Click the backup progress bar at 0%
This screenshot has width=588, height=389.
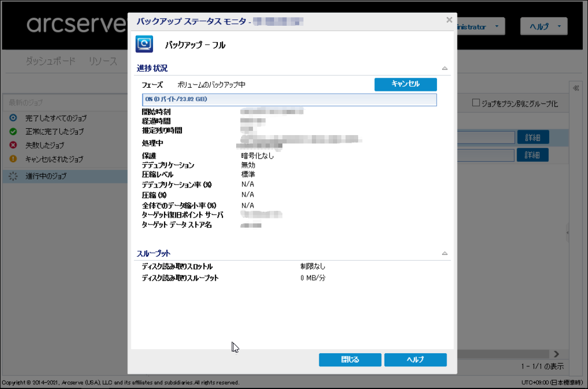(289, 100)
